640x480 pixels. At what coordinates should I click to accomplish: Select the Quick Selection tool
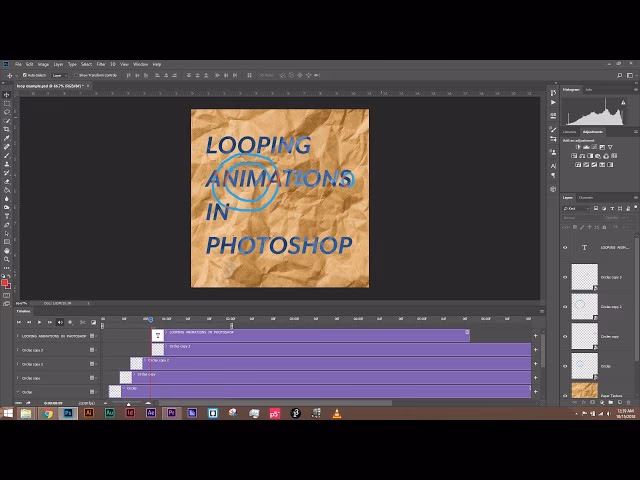(x=7, y=121)
